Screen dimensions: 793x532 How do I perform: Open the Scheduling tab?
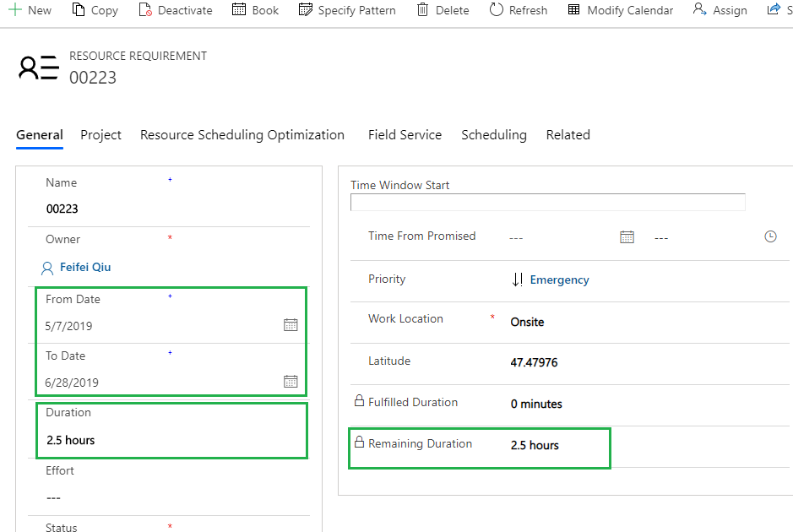(493, 135)
